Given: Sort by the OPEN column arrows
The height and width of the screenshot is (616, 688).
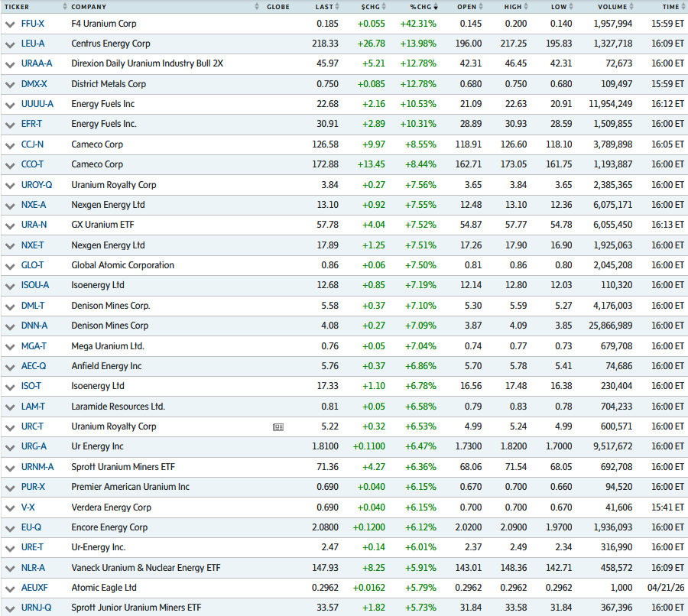Looking at the screenshot, I should 481,7.
